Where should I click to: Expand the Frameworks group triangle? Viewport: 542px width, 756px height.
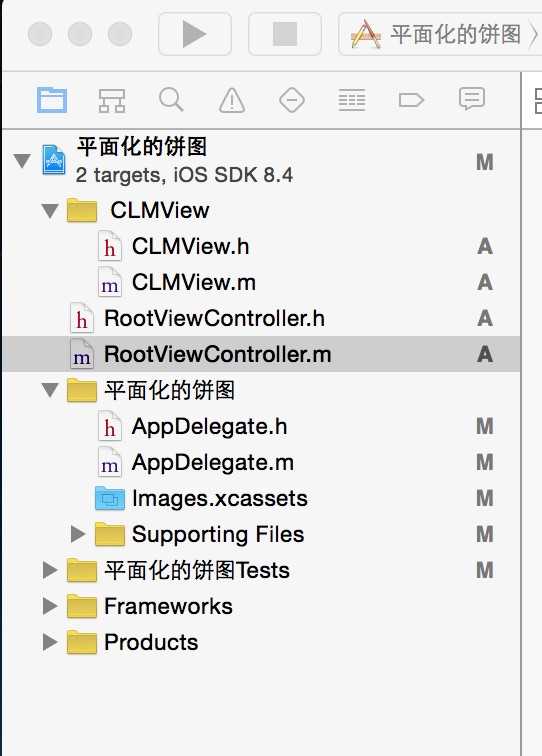50,606
